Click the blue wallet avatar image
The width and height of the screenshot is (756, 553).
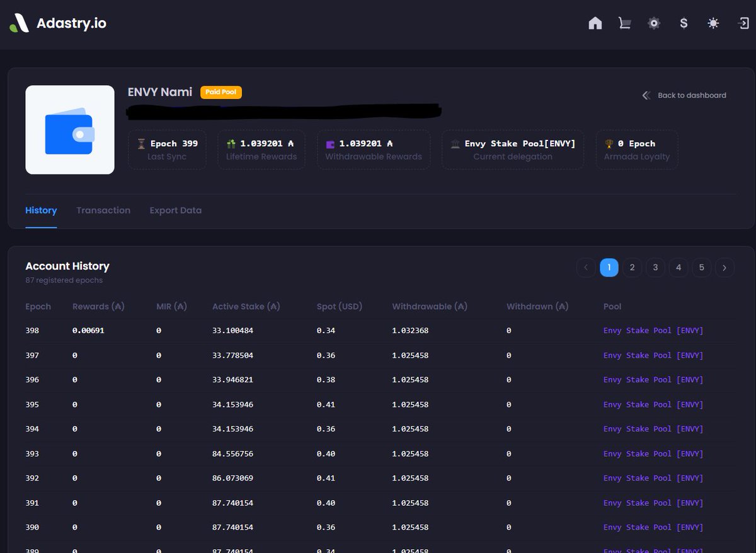(70, 130)
